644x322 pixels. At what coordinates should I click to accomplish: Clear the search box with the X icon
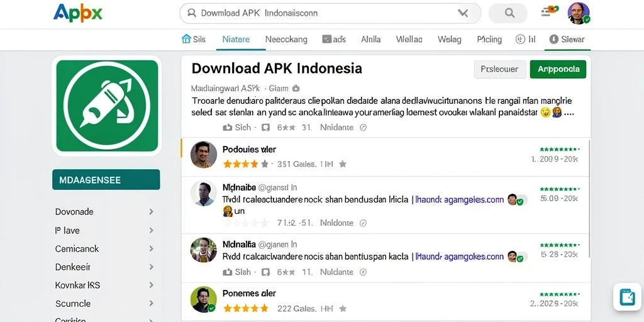[463, 13]
